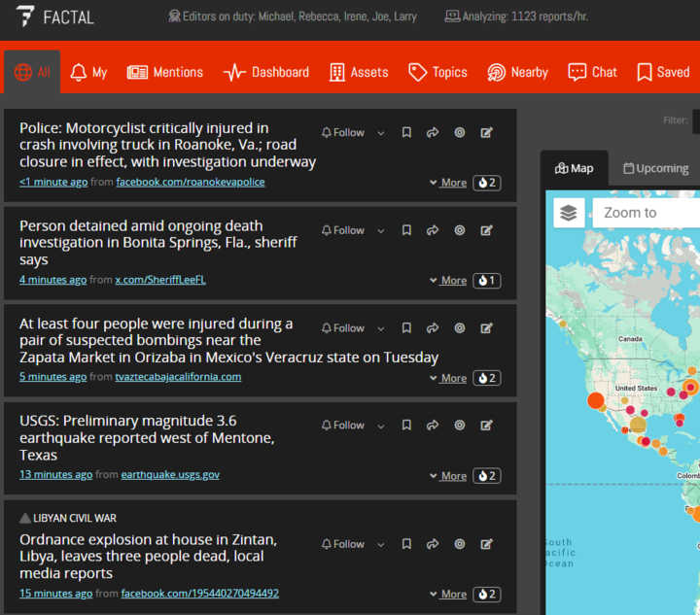The width and height of the screenshot is (700, 615).
Task: Click target icon on Mentone earthquake story
Action: [459, 425]
